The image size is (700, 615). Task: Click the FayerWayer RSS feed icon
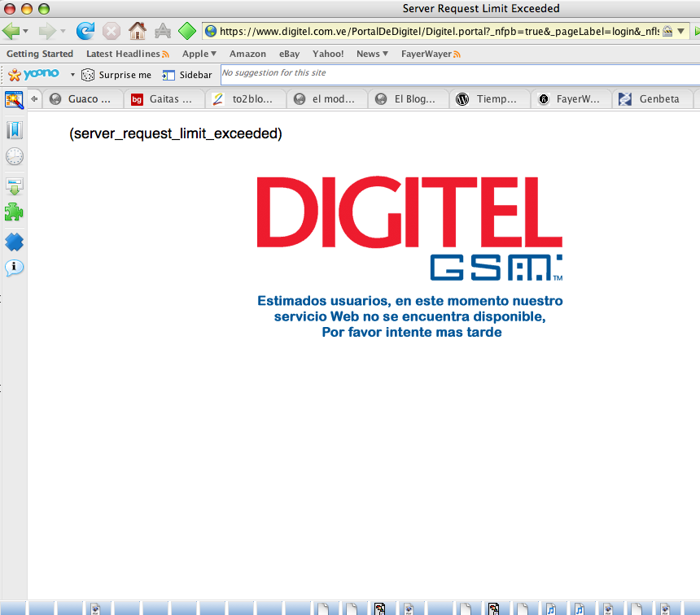point(457,55)
